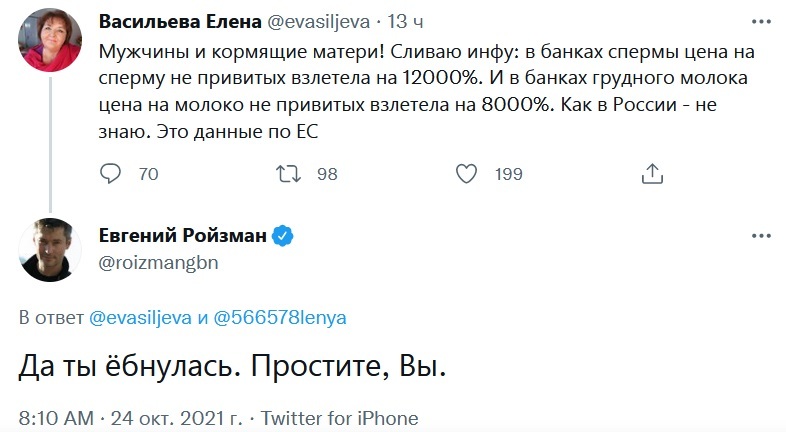The height and width of the screenshot is (432, 786).
Task: Click the @evasiljeva mention in the reply line
Action: tap(142, 317)
